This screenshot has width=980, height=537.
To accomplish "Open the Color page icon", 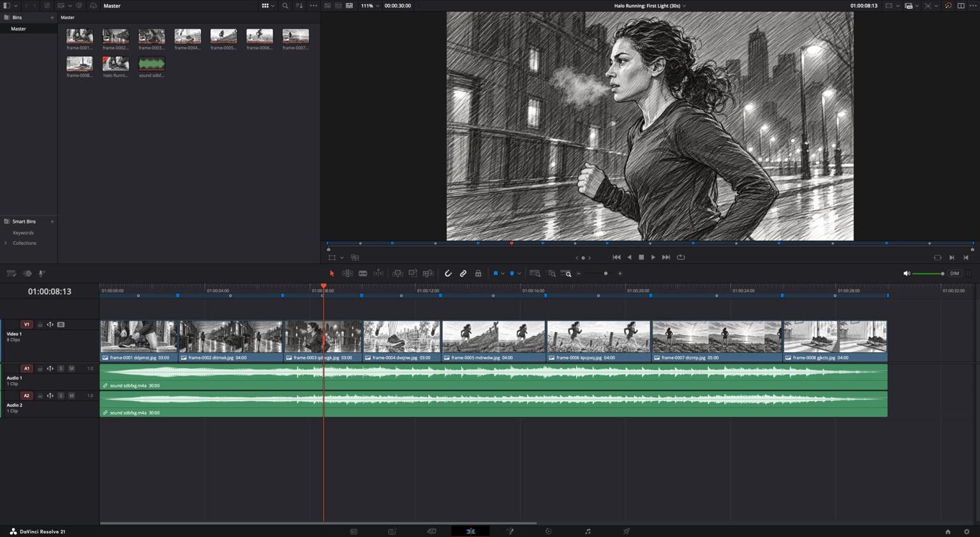I will tap(548, 531).
